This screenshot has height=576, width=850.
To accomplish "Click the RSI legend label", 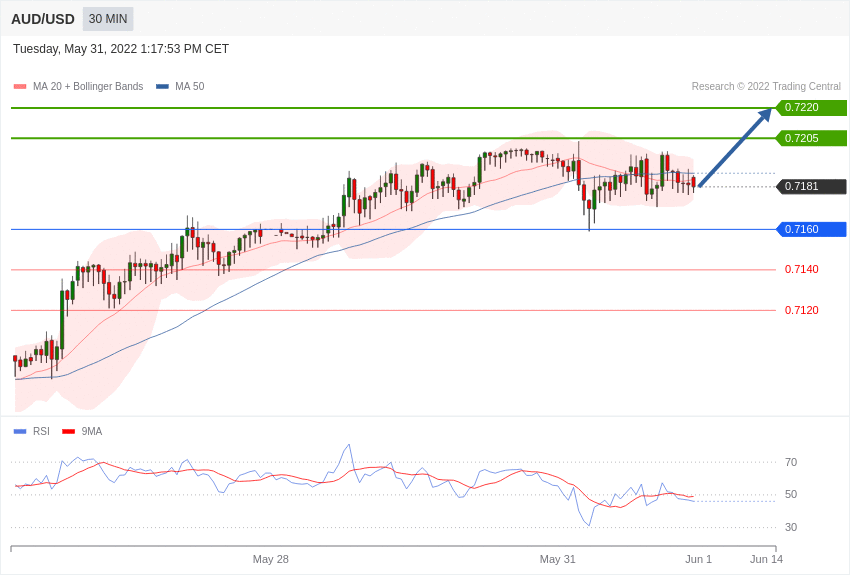I will 41,431.
